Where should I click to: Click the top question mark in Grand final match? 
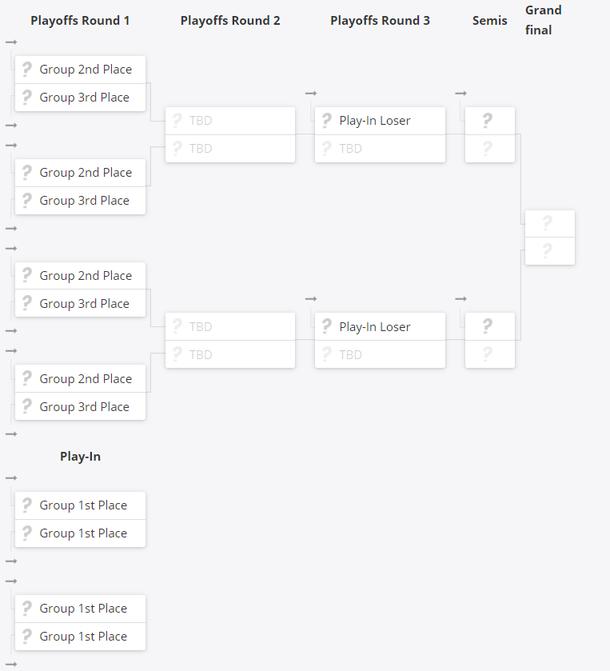click(x=546, y=223)
